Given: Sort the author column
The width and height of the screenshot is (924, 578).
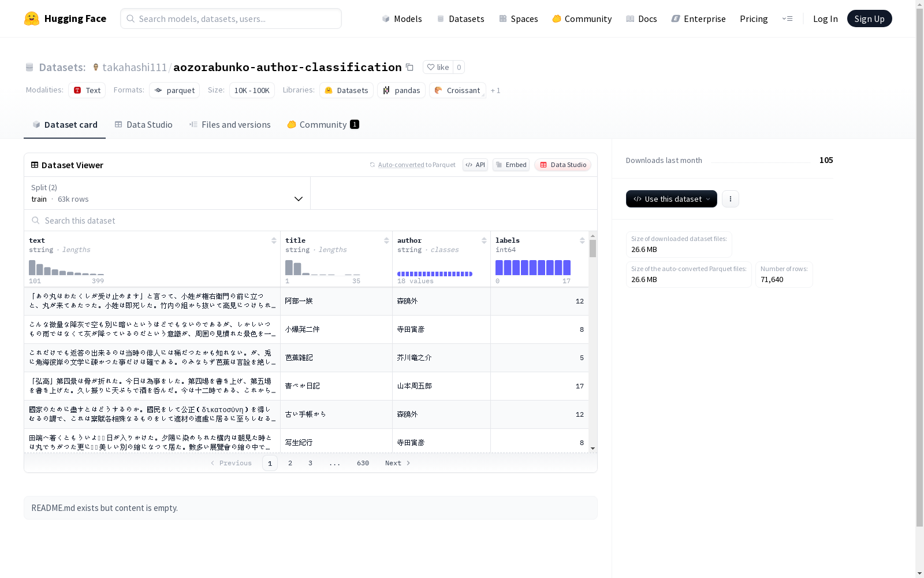Looking at the screenshot, I should coord(484,240).
